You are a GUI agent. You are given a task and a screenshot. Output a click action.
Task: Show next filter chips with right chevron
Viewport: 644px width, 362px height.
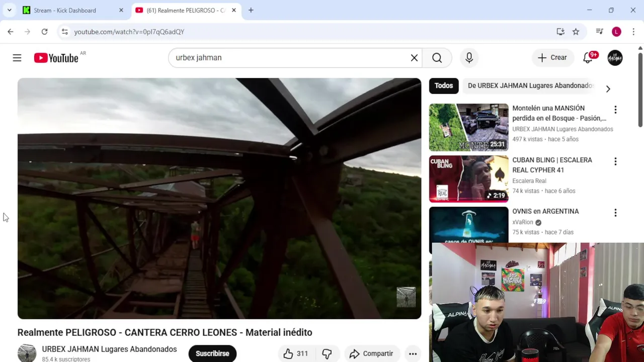[608, 89]
